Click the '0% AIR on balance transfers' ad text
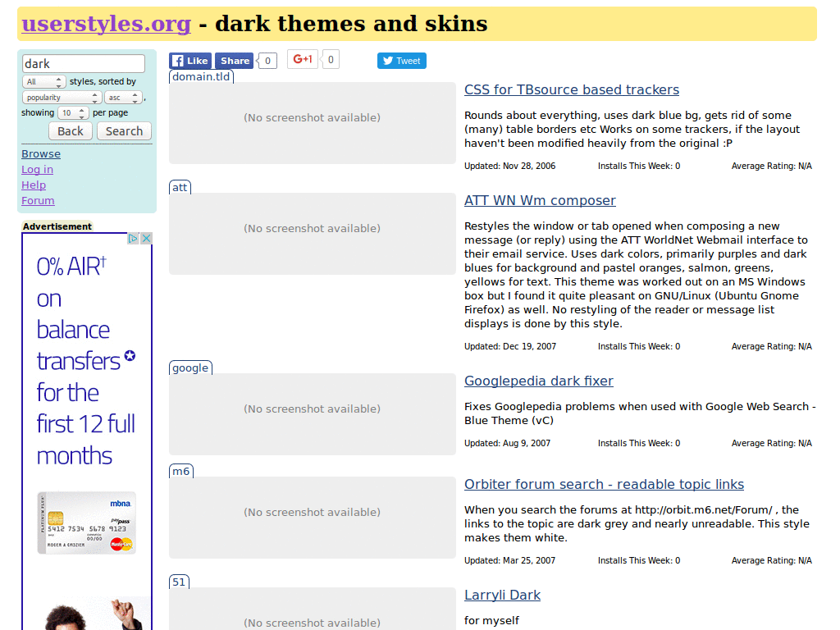This screenshot has height=630, width=840. [x=85, y=361]
